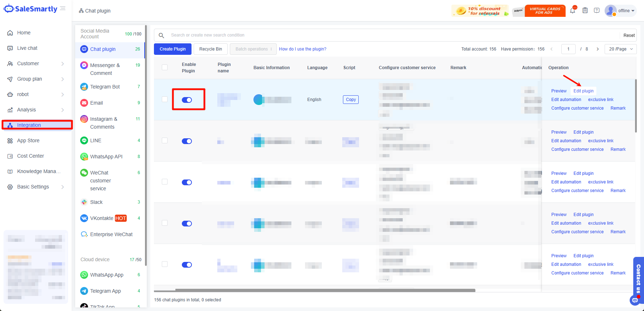Open the LINE channel icon
This screenshot has height=311, width=644.
84,140
